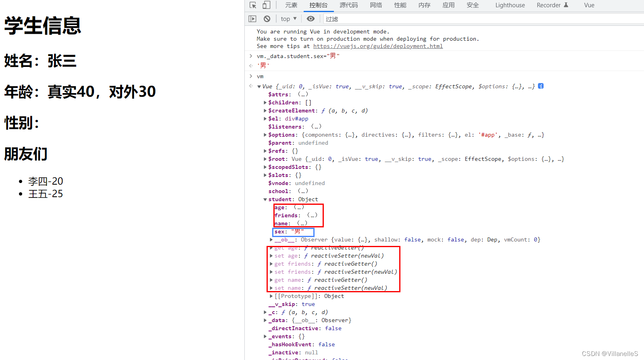The height and width of the screenshot is (360, 644).
Task: Switch to the 网络 tab
Action: (376, 5)
